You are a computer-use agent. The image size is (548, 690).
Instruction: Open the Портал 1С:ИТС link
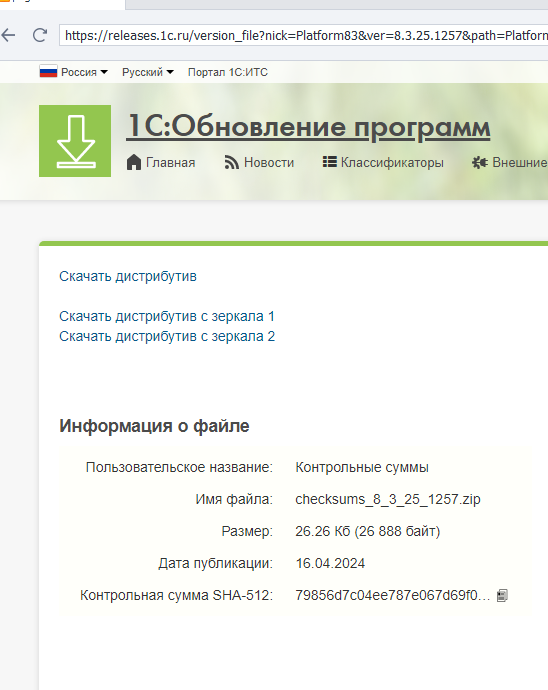point(228,72)
